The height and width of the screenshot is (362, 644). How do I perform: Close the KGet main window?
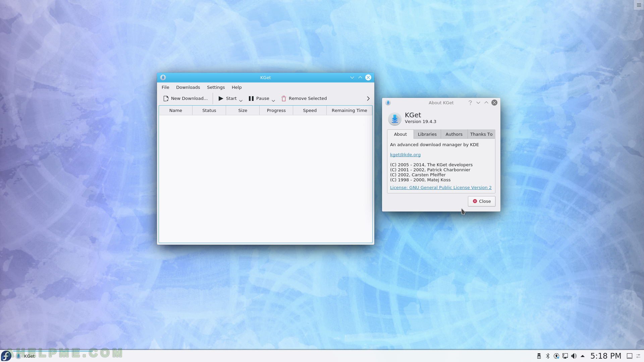tap(368, 77)
